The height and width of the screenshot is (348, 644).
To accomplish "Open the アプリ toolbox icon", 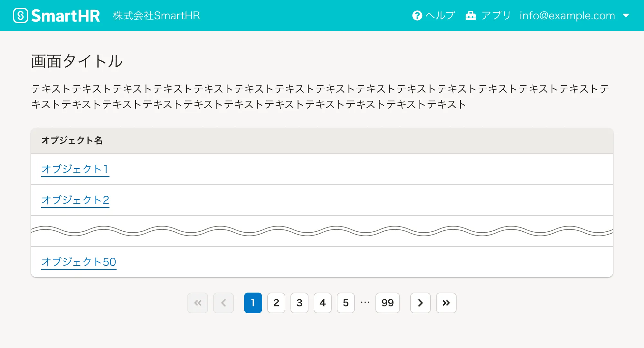I will 470,15.
